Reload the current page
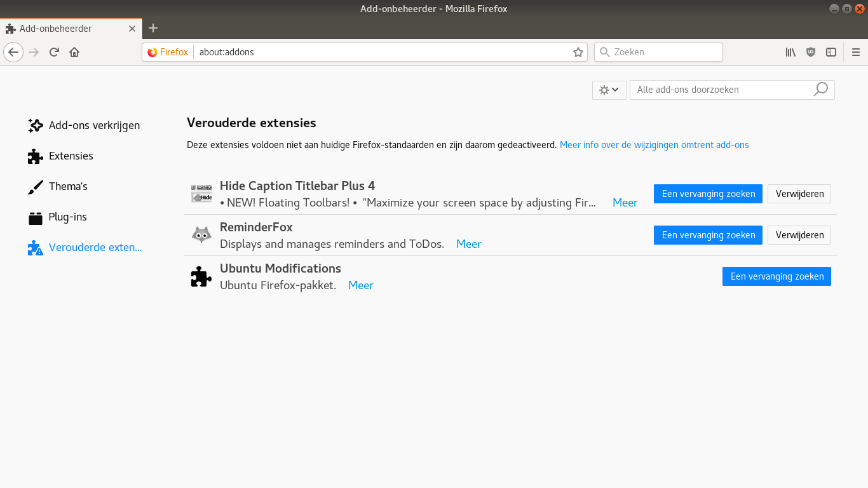 pyautogui.click(x=54, y=52)
